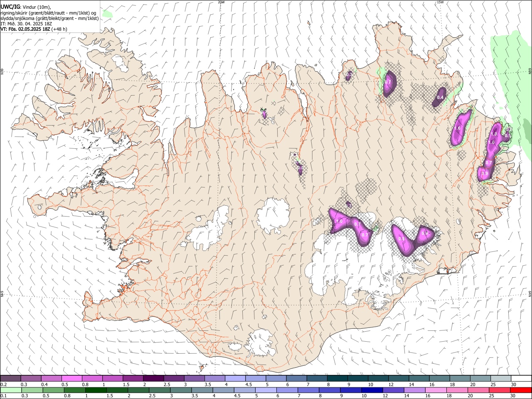Choose the light lavender snow-scale swatch between 4 and 4.5
The image size is (532, 399).
(x=235, y=378)
